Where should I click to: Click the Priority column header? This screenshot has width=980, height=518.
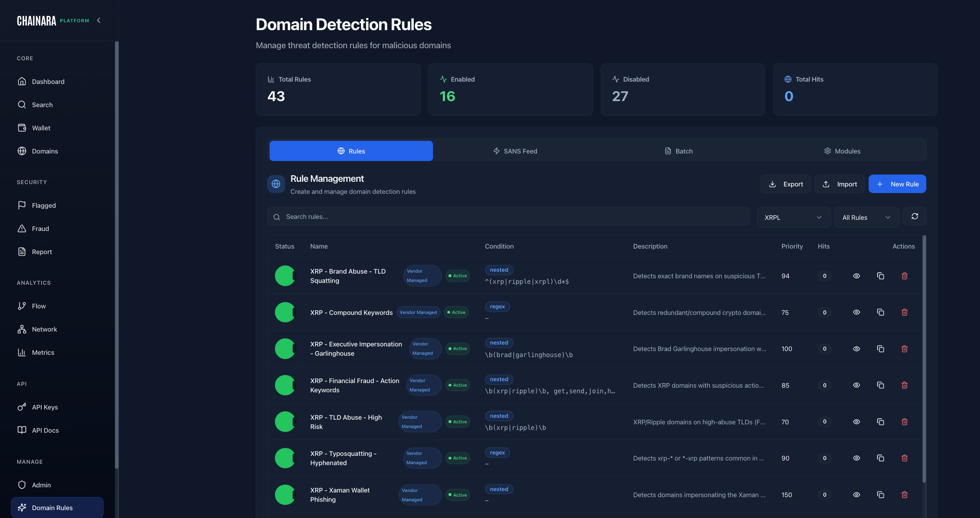(x=792, y=246)
